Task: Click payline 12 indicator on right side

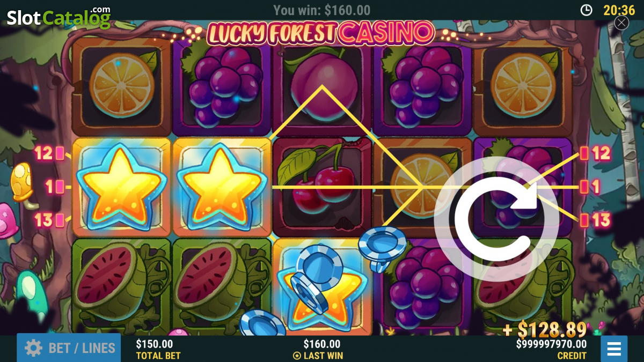Action: 596,153
